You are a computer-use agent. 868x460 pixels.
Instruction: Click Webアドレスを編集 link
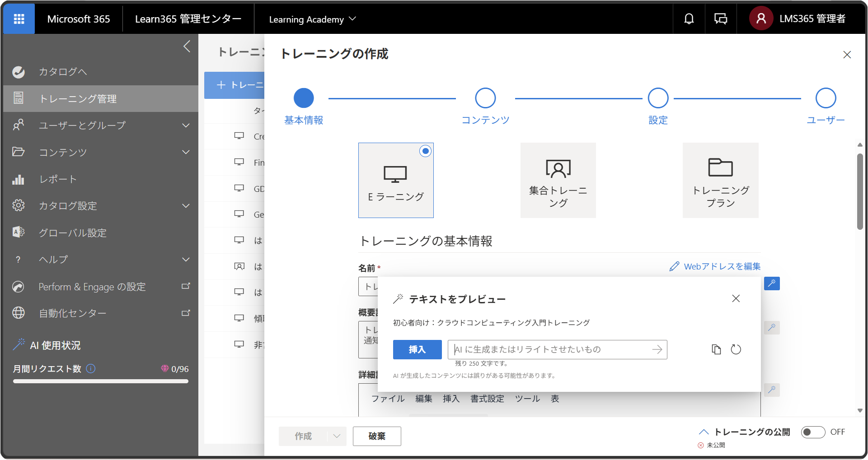(x=715, y=266)
